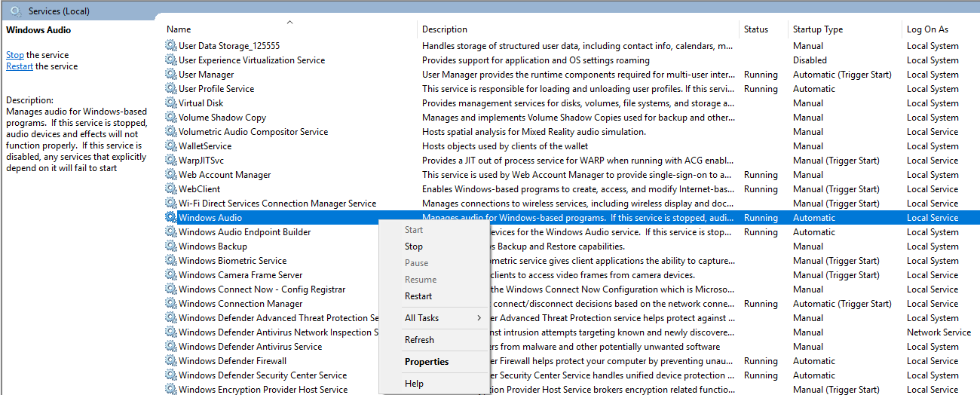Select Refresh in the context menu
This screenshot has height=395, width=980.
(419, 340)
